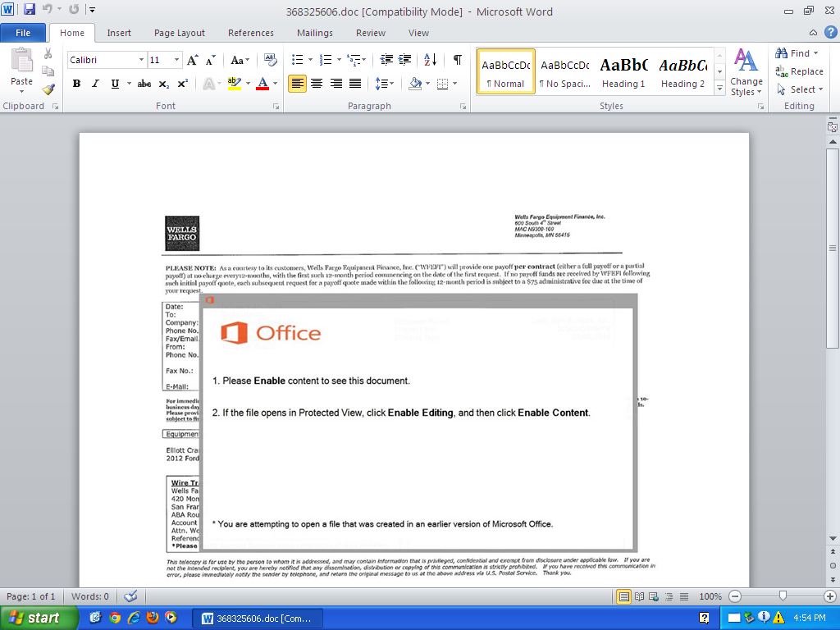Screen dimensions: 840x630
Task: Click the Internet Explorer icon in taskbar
Action: (x=134, y=618)
